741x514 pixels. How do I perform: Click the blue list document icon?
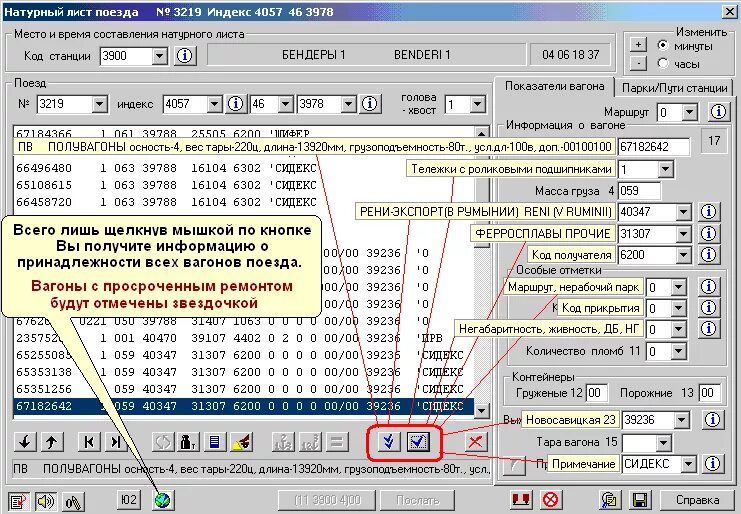[215, 442]
